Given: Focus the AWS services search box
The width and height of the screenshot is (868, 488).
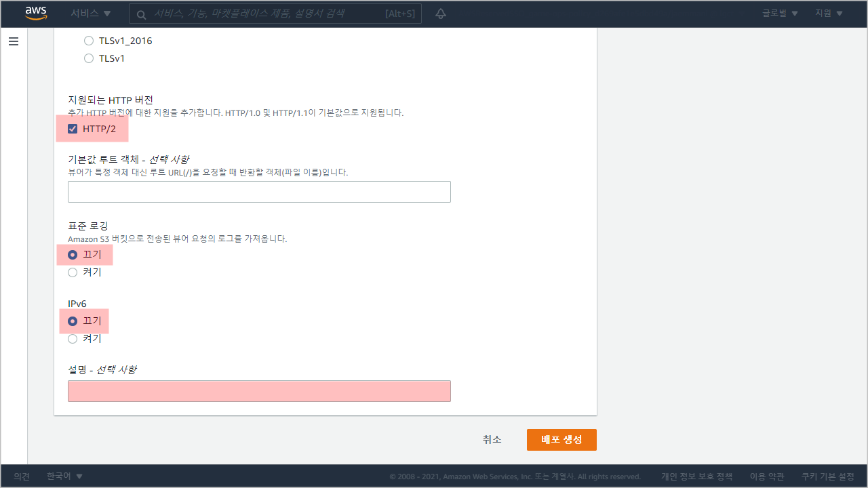Looking at the screenshot, I should pyautogui.click(x=275, y=14).
